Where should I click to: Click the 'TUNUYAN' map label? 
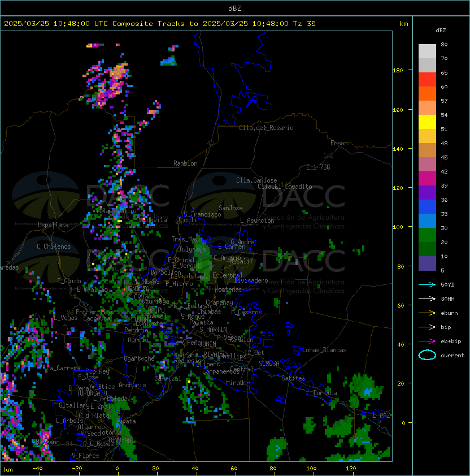click(x=120, y=440)
